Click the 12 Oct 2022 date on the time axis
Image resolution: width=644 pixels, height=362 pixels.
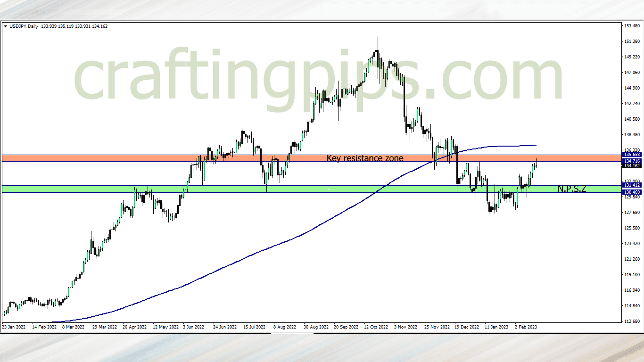pyautogui.click(x=375, y=327)
